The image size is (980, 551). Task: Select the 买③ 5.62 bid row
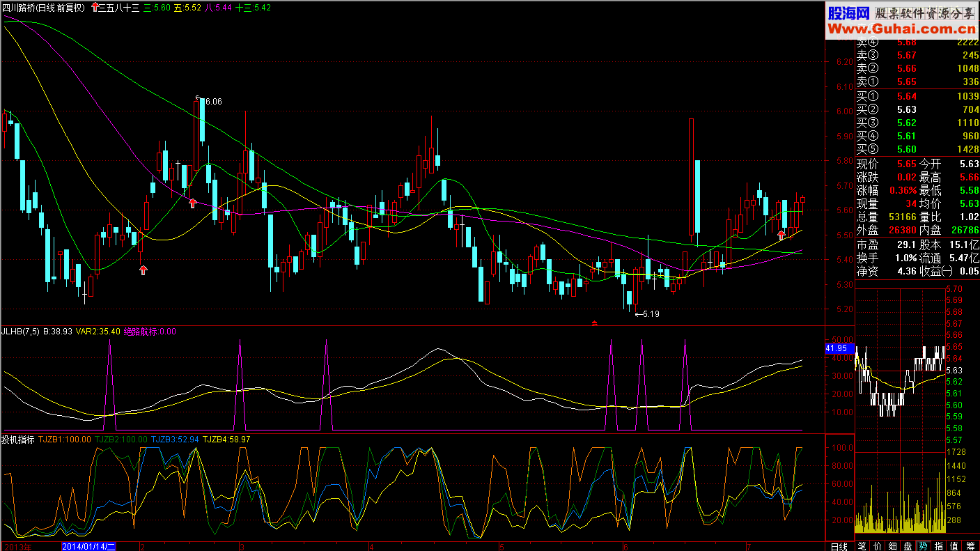point(917,123)
